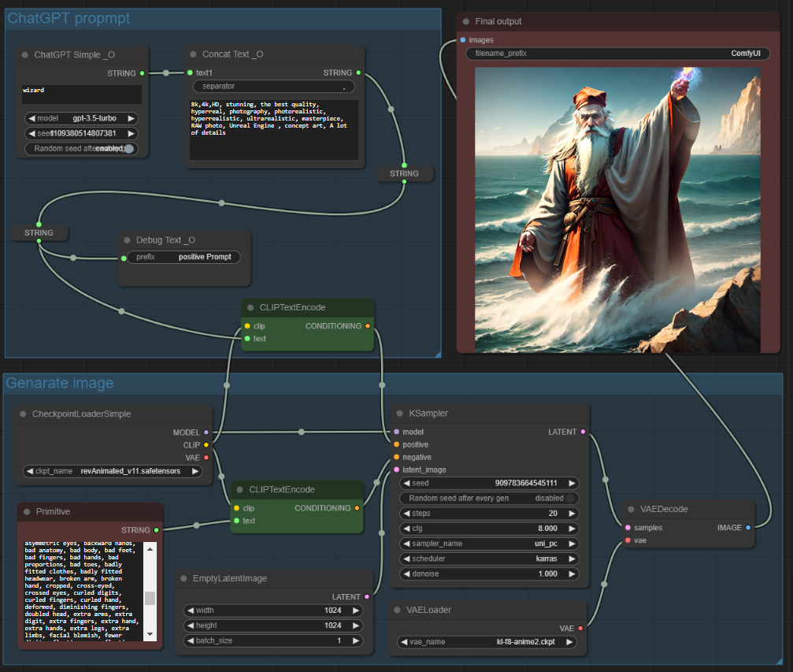Viewport: 793px width, 672px height.
Task: Collapse the VAELoader node dot
Action: point(397,611)
